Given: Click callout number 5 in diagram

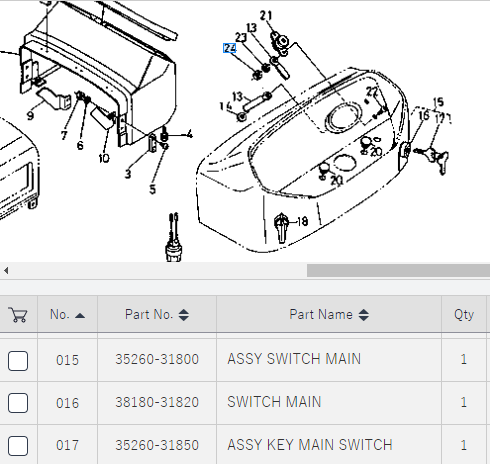Looking at the screenshot, I should coord(152,189).
